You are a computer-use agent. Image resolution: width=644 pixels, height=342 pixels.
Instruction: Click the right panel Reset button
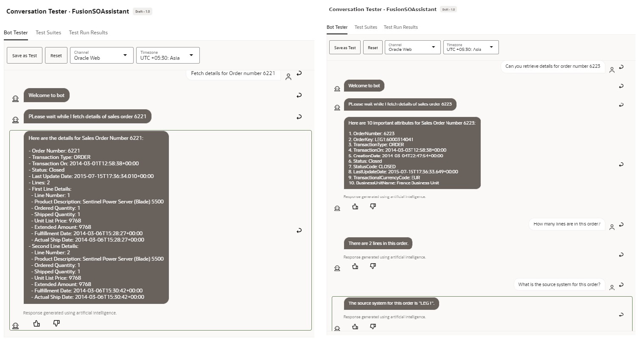[373, 48]
